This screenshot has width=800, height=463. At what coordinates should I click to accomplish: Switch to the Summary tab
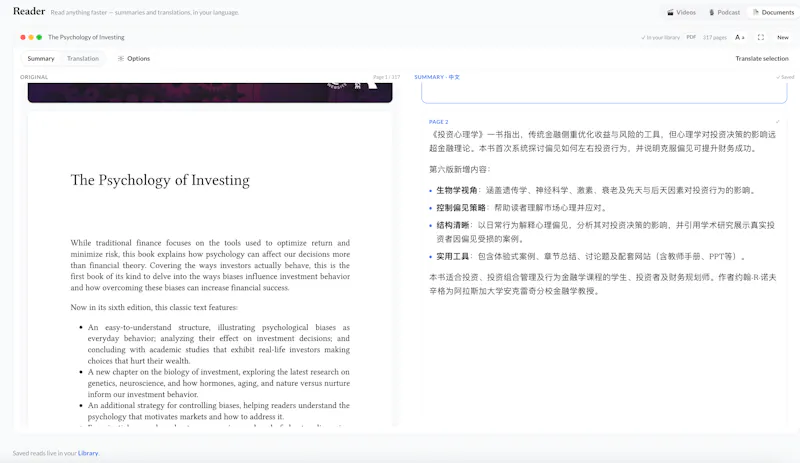(x=41, y=59)
